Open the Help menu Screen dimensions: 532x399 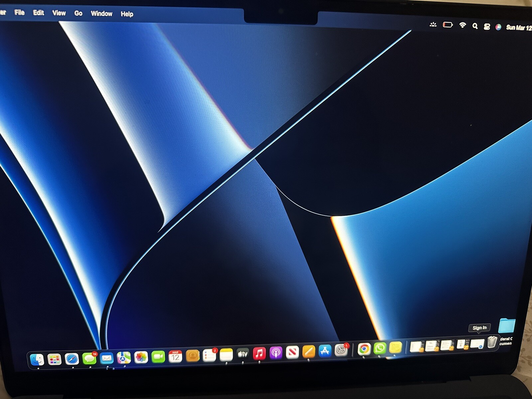click(x=127, y=14)
